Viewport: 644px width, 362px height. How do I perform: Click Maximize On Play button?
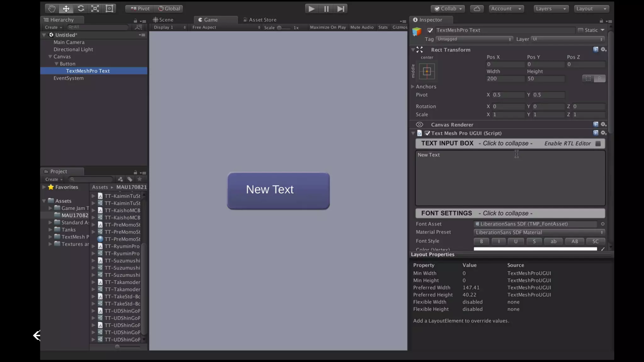(x=328, y=27)
